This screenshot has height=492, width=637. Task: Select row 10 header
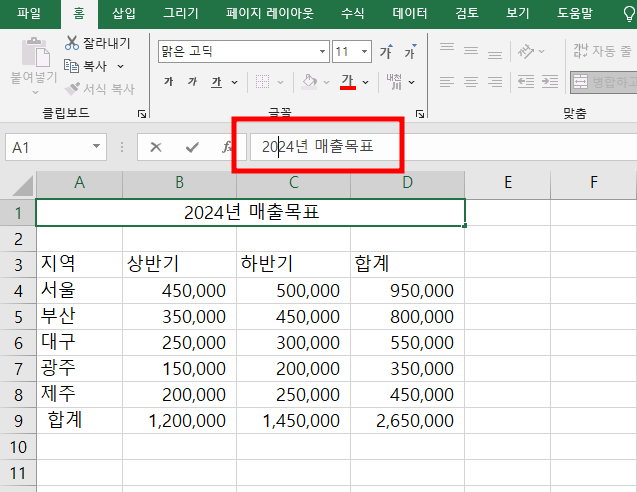pos(18,447)
